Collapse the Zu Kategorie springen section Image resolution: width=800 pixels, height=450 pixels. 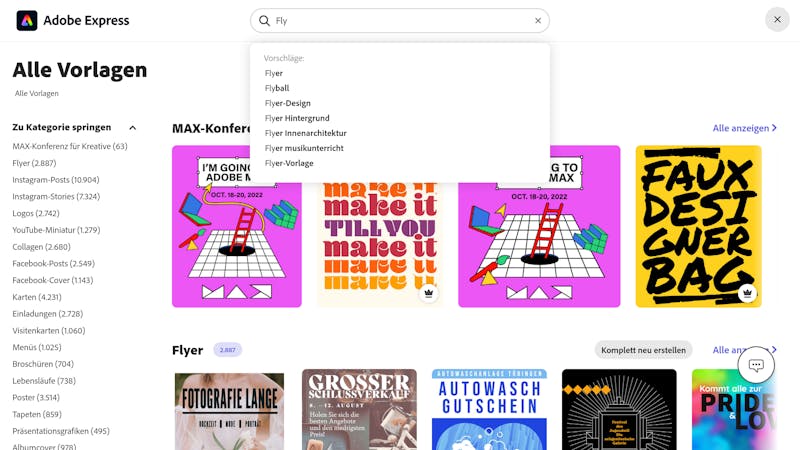(x=133, y=128)
